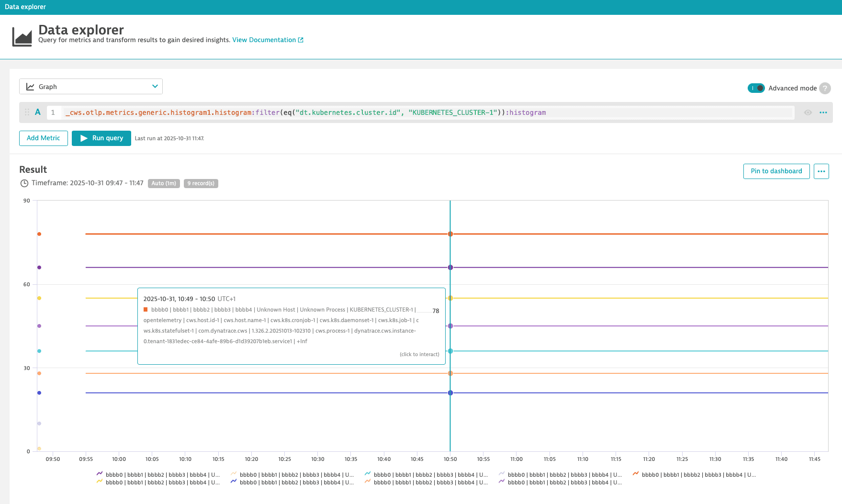Click the Auto (1m) resolution badge

tap(164, 183)
